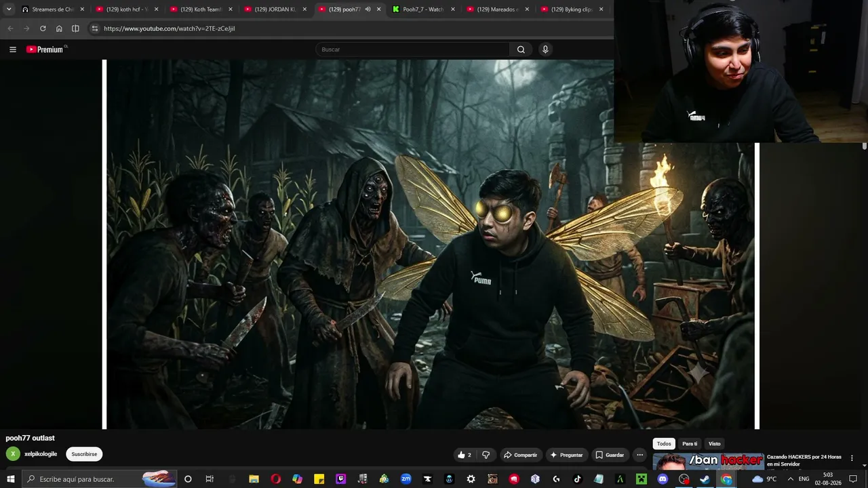The width and height of the screenshot is (868, 488).
Task: Open the Cazando HACKERS por 24 Horas title
Action: pos(804,460)
